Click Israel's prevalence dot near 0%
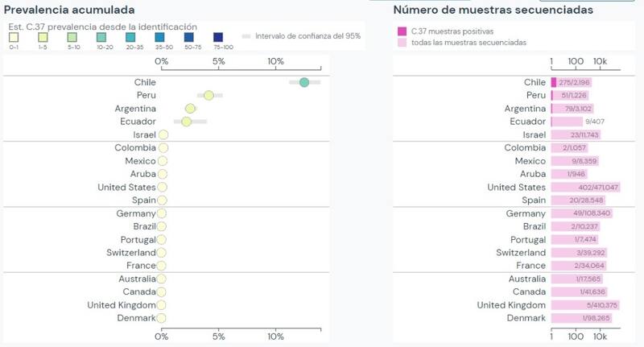Screen dimensions: 644x347 [x=163, y=135]
